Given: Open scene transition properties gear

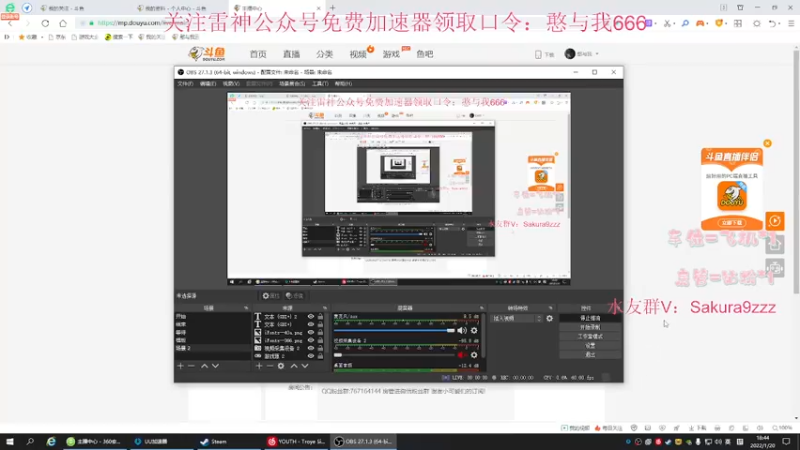Looking at the screenshot, I should click(x=549, y=318).
